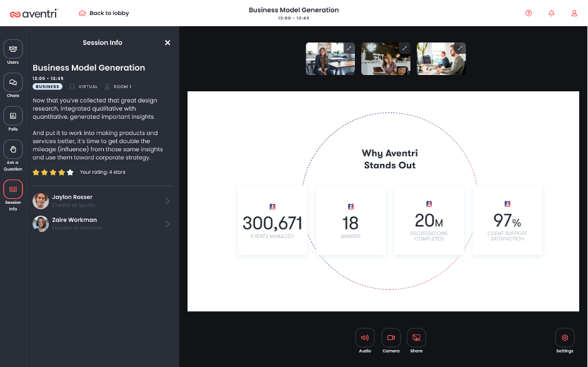Open notifications via the bell icon
This screenshot has height=367, width=588.
click(551, 13)
